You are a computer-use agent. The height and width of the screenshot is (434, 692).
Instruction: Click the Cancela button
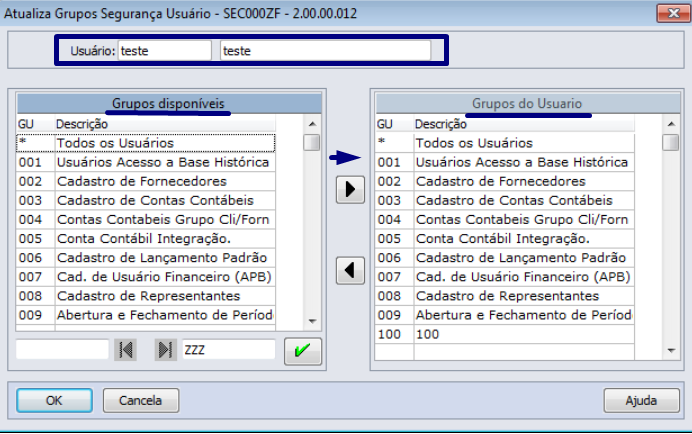click(x=141, y=400)
